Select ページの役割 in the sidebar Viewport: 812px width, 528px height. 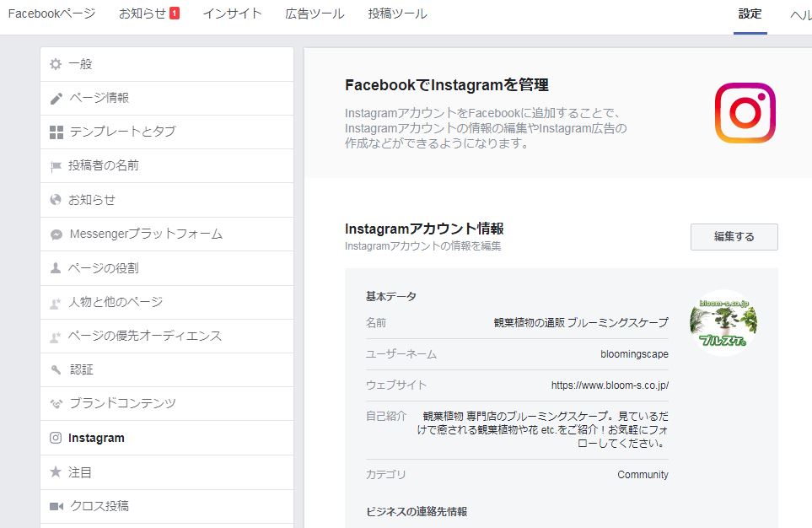pos(167,268)
